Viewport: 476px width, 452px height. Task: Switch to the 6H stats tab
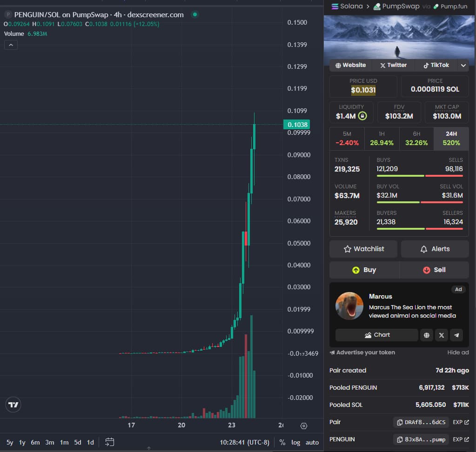tap(416, 139)
